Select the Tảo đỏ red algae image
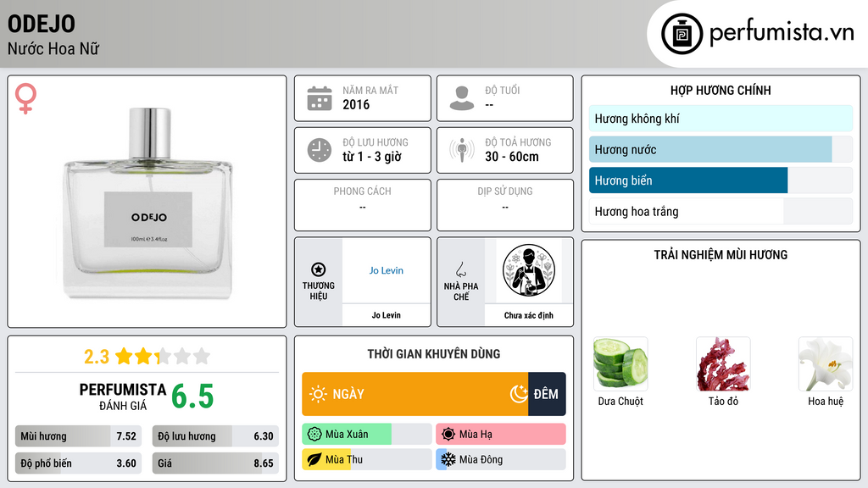The image size is (868, 488). (723, 364)
